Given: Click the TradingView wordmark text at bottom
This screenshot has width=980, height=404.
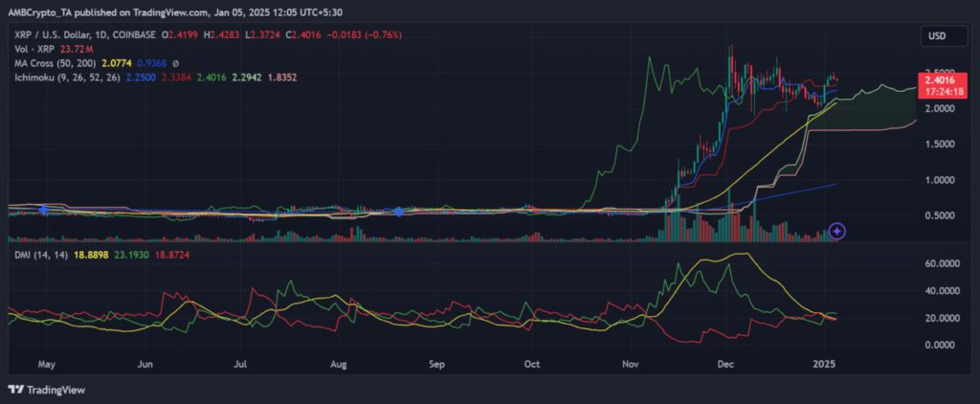Looking at the screenshot, I should [x=55, y=389].
